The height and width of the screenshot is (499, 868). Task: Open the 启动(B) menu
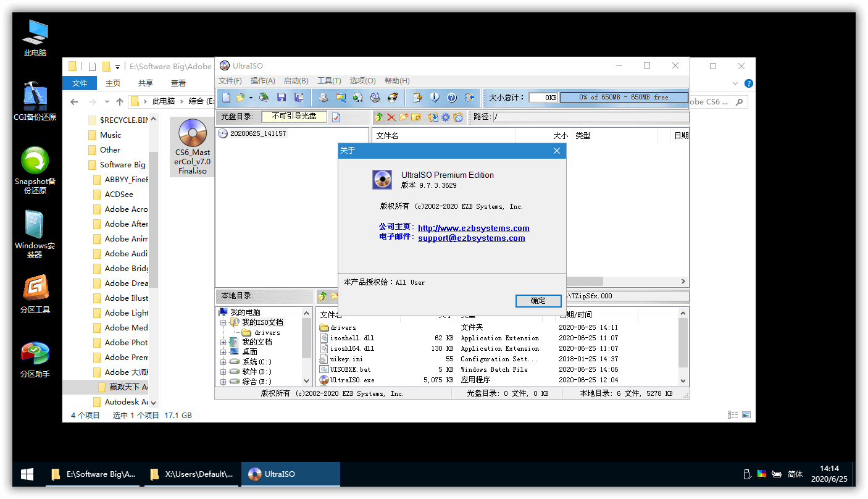[x=296, y=80]
